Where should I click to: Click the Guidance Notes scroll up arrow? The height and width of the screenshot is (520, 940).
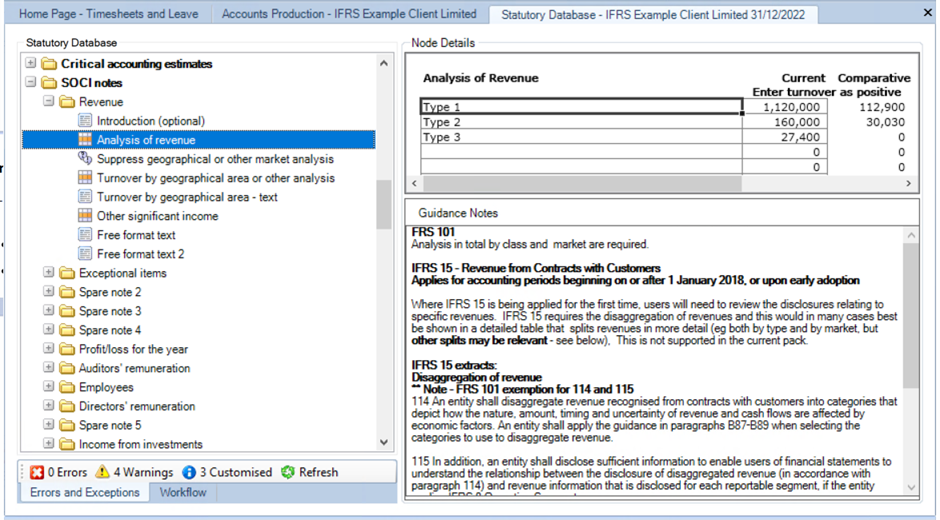click(x=911, y=236)
